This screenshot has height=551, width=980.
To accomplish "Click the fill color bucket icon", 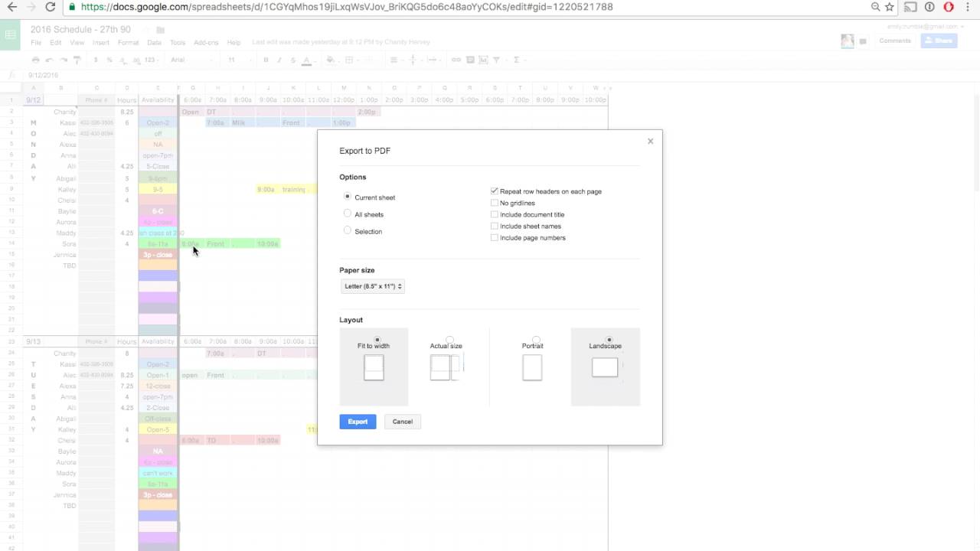I will 330,60.
